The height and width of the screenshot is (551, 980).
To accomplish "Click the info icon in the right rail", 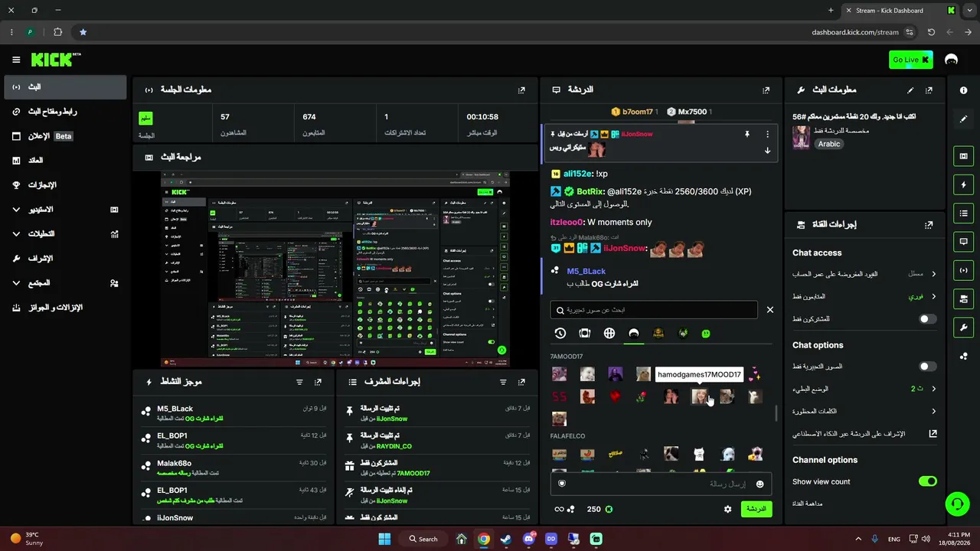I will (963, 90).
